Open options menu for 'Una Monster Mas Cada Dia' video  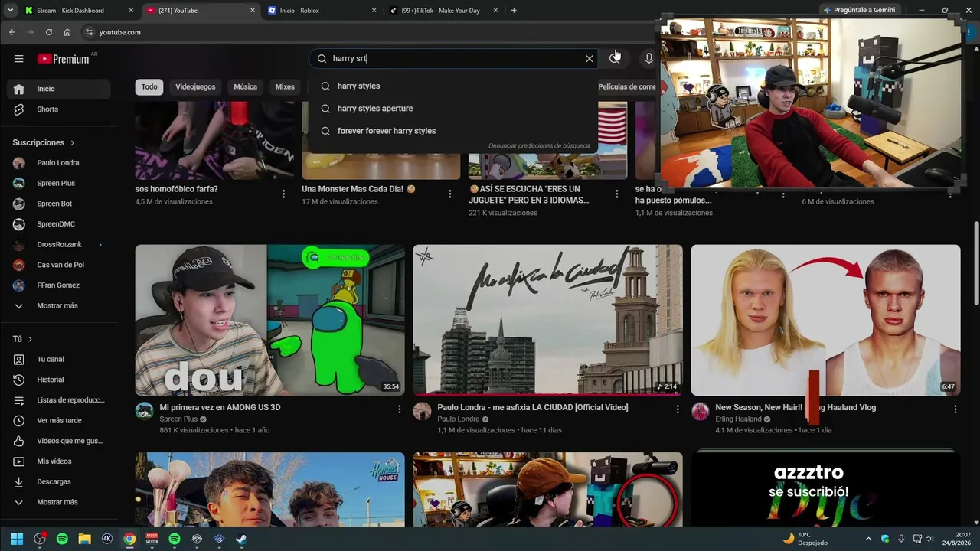pyautogui.click(x=450, y=194)
